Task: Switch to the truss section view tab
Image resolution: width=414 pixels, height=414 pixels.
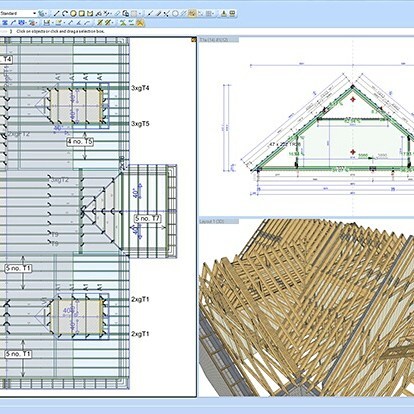Action: (x=219, y=40)
